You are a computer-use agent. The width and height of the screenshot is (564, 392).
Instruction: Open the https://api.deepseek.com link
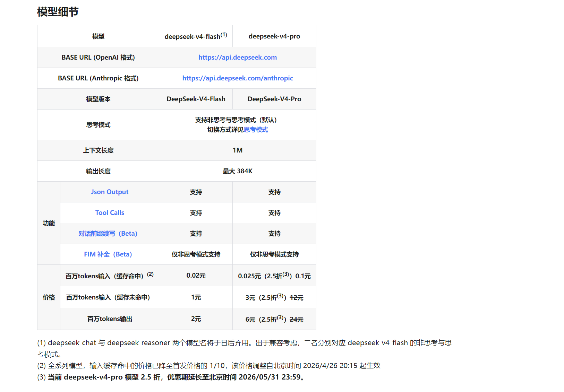coord(238,58)
